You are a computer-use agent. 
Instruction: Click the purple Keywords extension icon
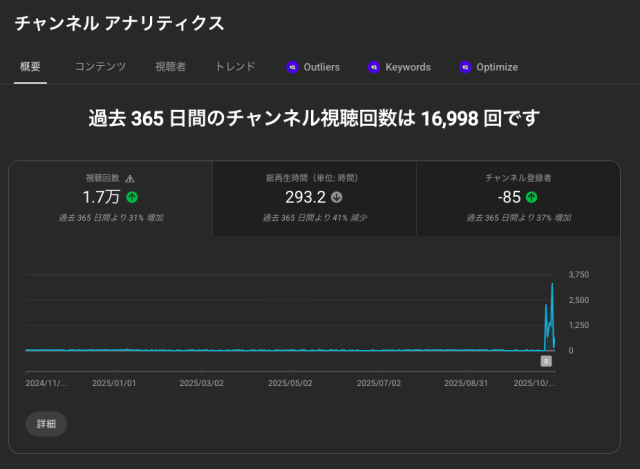(x=374, y=67)
